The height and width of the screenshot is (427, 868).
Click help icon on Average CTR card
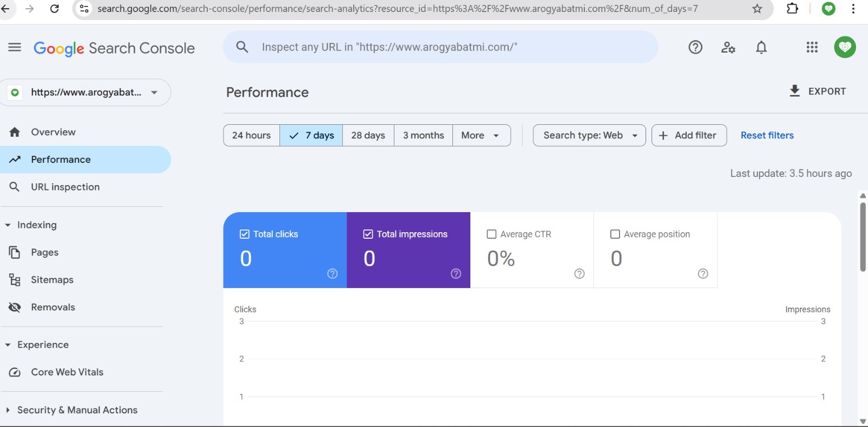(x=579, y=273)
